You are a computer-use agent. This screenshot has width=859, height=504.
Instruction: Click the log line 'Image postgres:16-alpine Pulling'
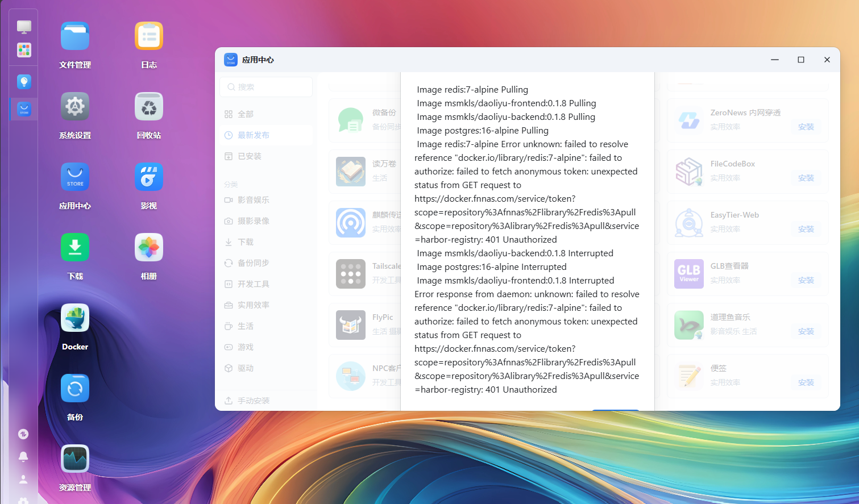(x=483, y=130)
